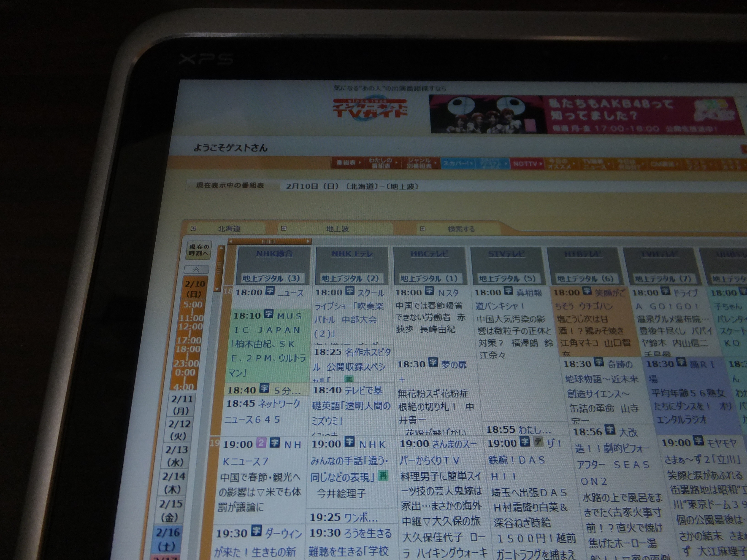Click the green 再 icon on みんなの手話
This screenshot has width=747, height=560.
(383, 476)
